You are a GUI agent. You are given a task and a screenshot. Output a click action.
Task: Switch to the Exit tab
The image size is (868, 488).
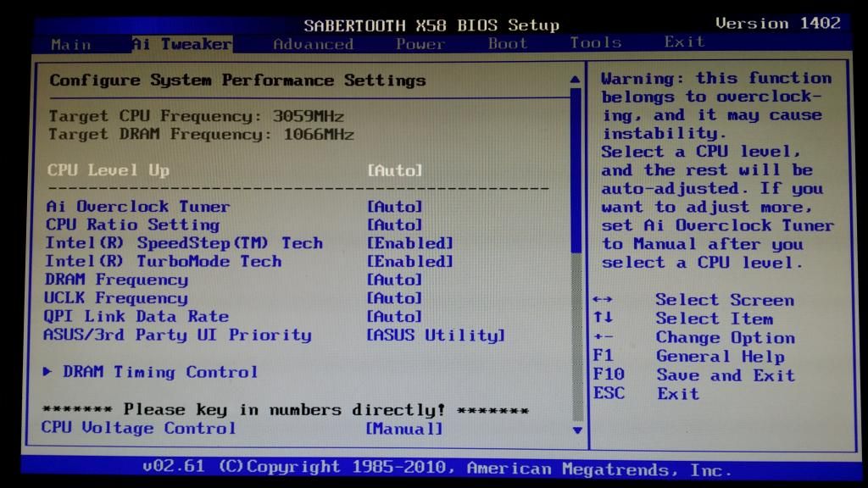click(x=685, y=42)
